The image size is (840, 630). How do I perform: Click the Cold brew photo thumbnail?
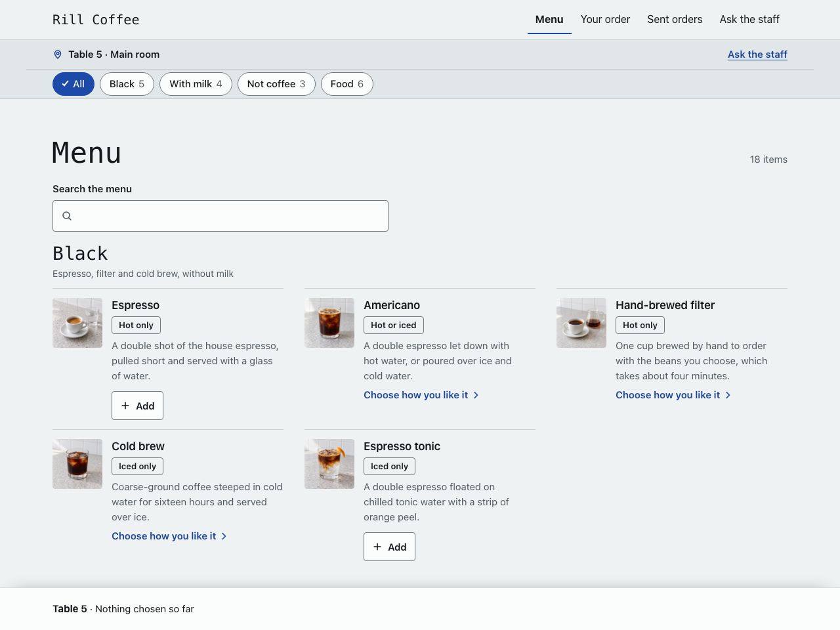[x=77, y=464]
